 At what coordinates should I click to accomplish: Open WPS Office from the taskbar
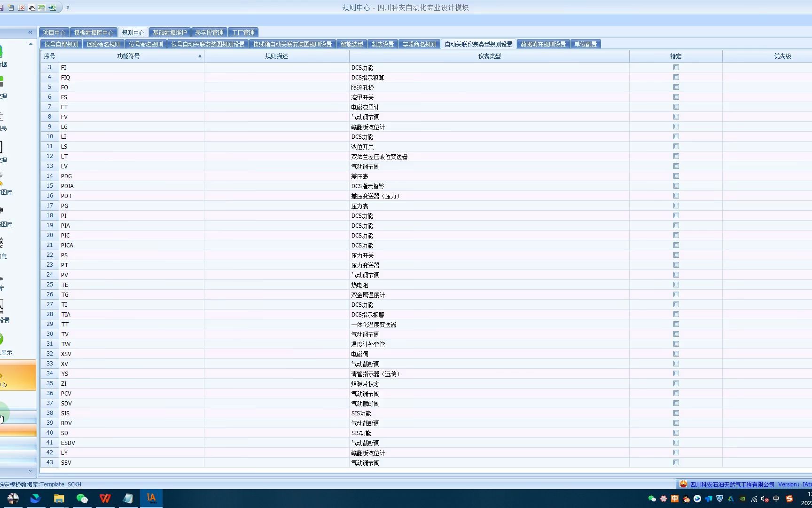coord(105,498)
